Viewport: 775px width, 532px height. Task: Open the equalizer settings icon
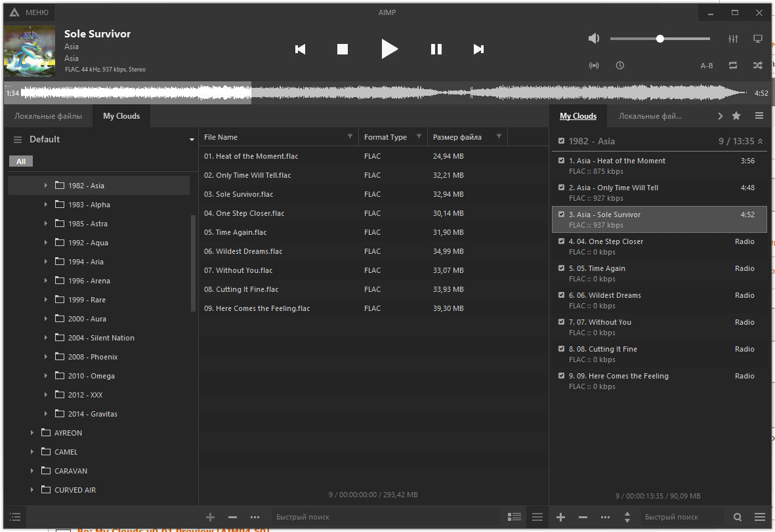(733, 39)
